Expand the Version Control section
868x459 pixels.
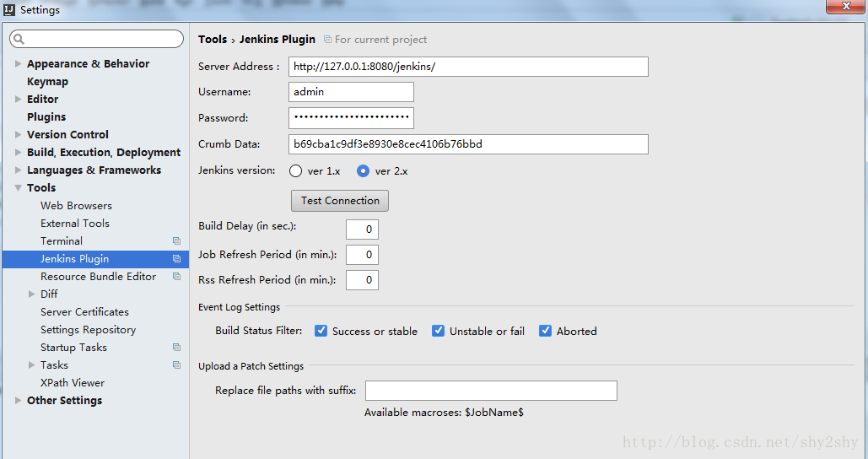pyautogui.click(x=18, y=134)
